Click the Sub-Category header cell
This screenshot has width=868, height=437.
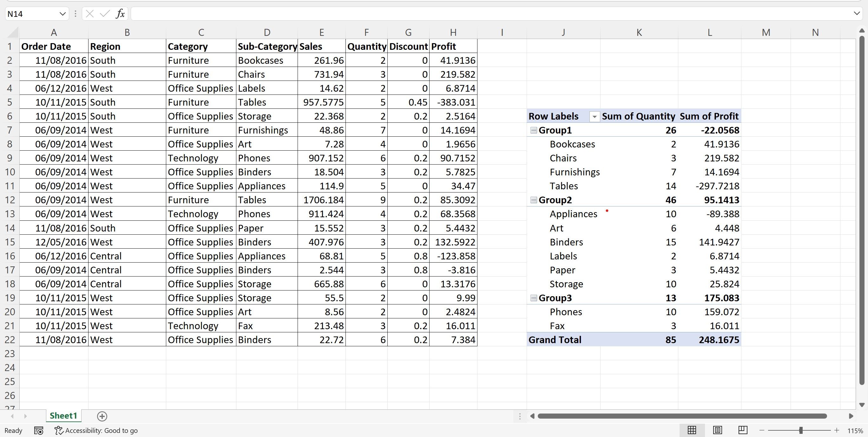point(267,46)
